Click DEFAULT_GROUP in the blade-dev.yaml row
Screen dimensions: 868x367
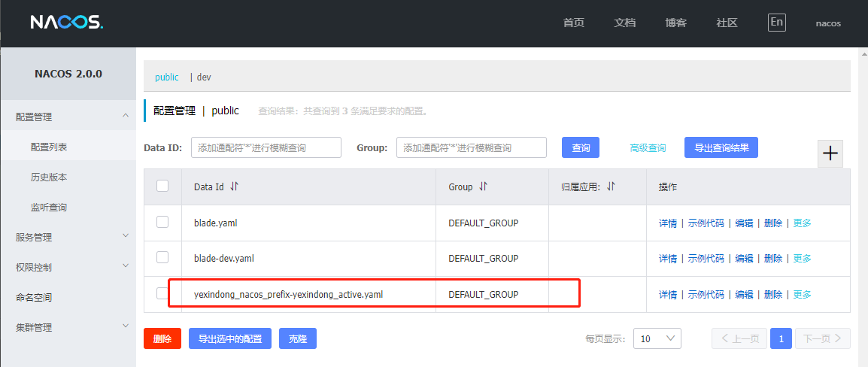(484, 259)
